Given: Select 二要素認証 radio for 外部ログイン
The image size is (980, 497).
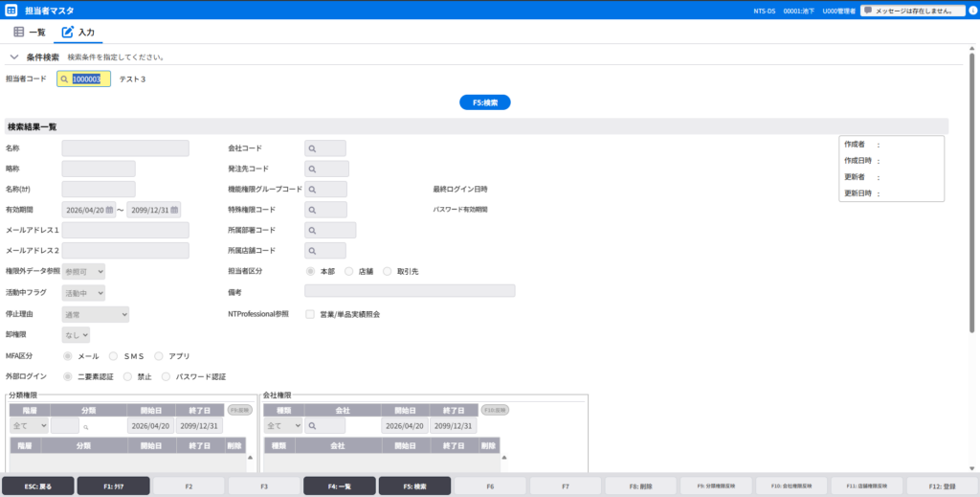Looking at the screenshot, I should click(68, 377).
